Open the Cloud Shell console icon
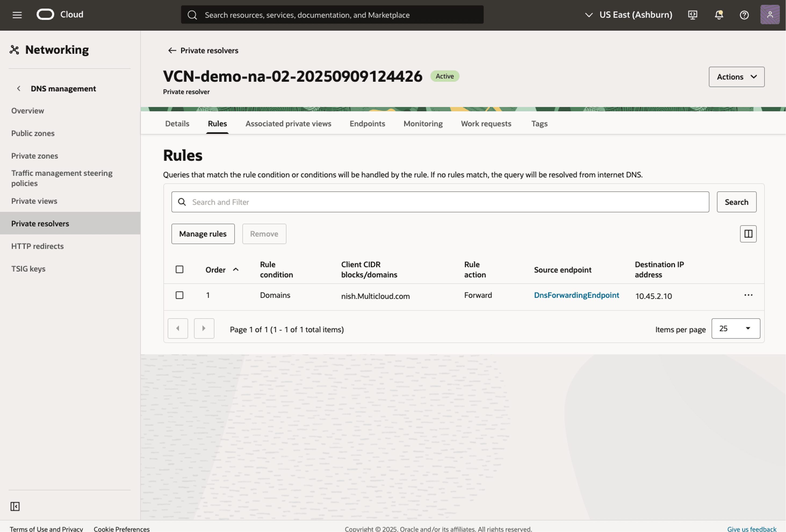This screenshot has height=532, width=786. (x=693, y=15)
